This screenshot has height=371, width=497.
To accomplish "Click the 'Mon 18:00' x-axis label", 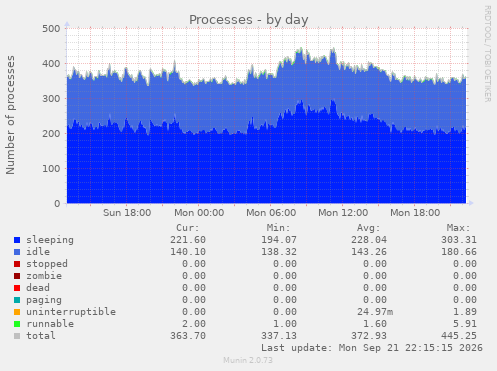I will point(415,213).
